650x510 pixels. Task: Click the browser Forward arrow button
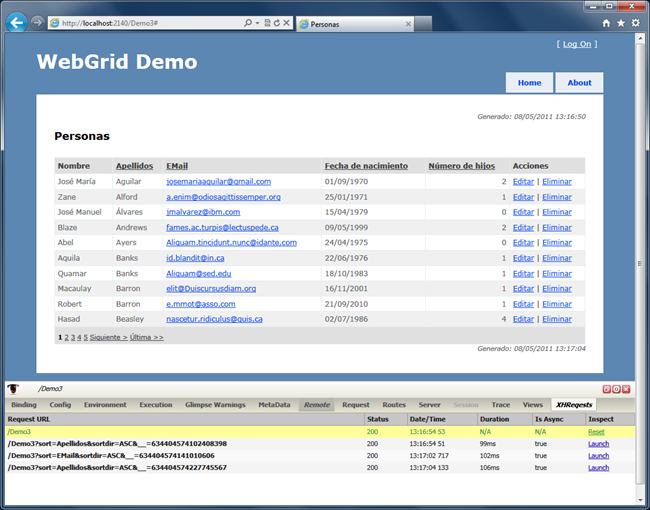[37, 22]
